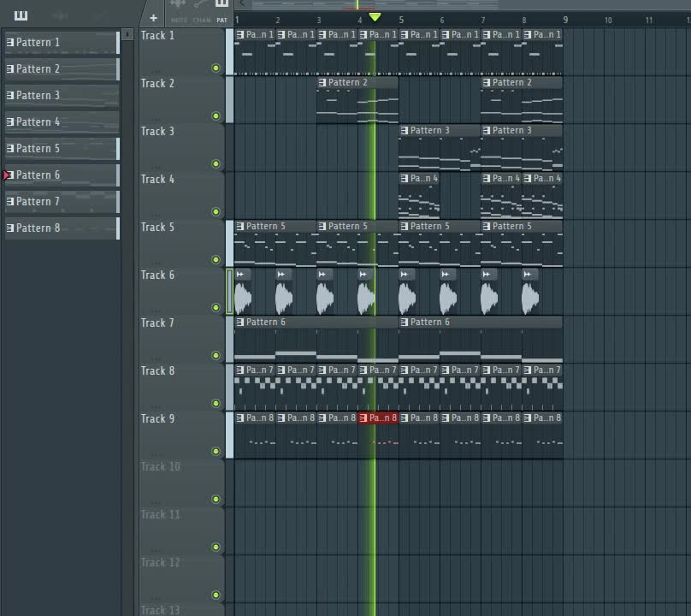
Task: Open clip menu icon of Pattern 5 clip at bar 5
Action: (405, 226)
